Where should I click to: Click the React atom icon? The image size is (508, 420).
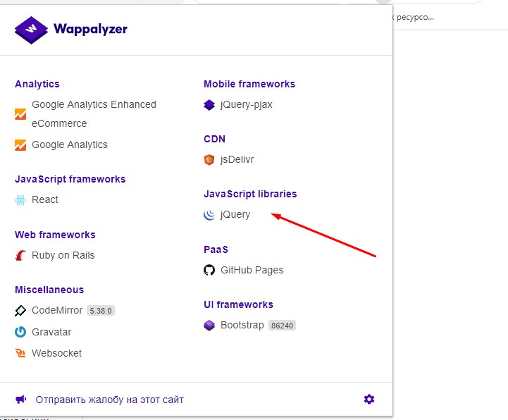pos(20,200)
